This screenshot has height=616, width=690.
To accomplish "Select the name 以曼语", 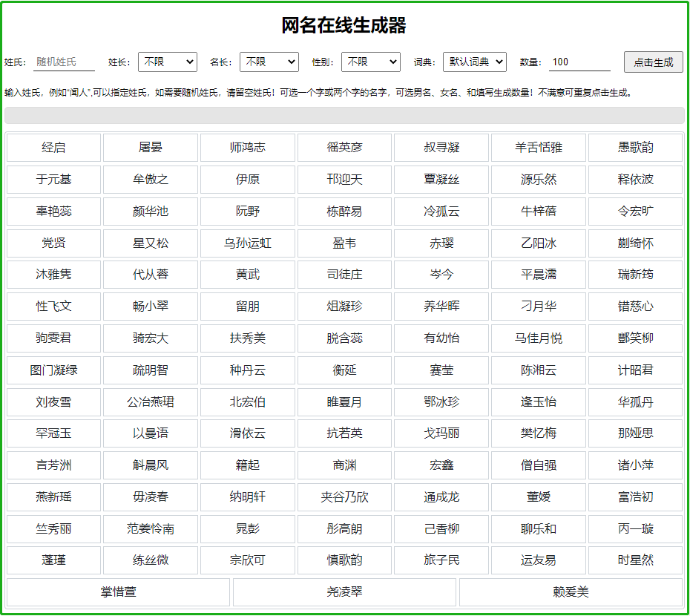I will pyautogui.click(x=151, y=433).
